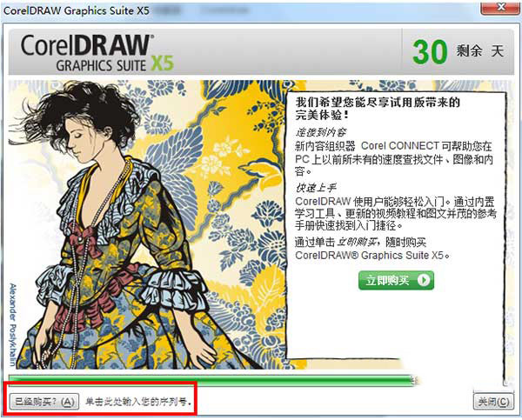Click the Alexander Posykhain artist credit
Image resolution: width=522 pixels, height=420 pixels.
click(x=13, y=324)
